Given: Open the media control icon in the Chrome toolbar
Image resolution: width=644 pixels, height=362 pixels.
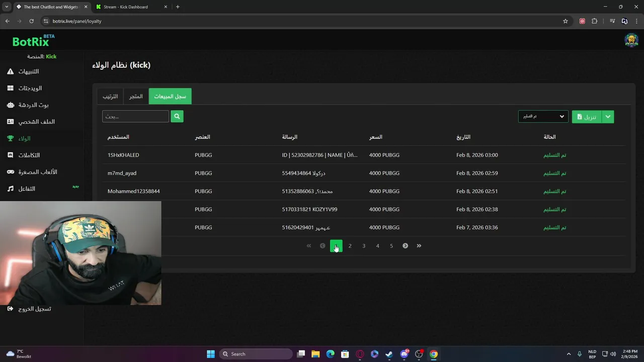Looking at the screenshot, I should (612, 21).
